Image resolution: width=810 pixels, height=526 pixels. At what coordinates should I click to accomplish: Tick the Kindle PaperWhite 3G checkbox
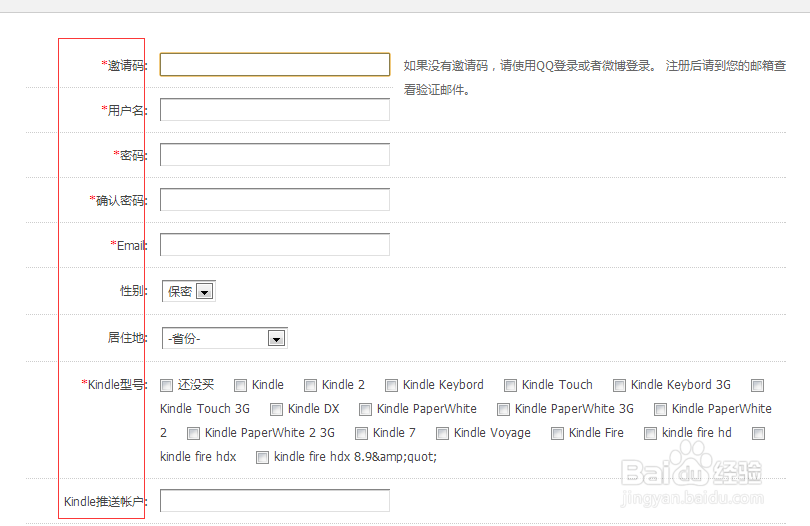[x=503, y=409]
